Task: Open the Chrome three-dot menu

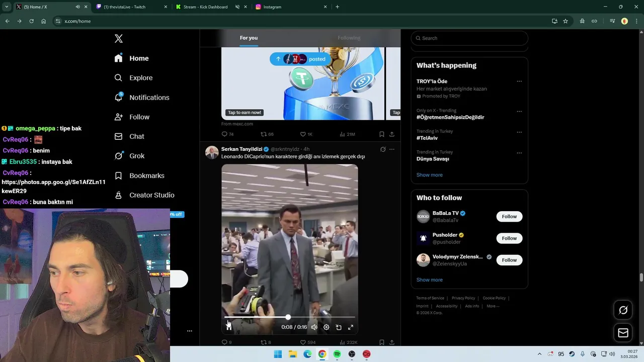Action: 636,21
